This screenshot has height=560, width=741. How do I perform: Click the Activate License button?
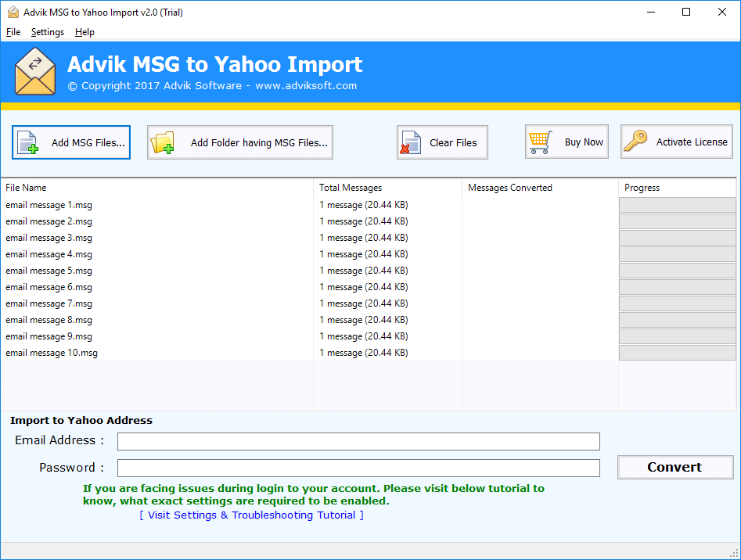677,142
